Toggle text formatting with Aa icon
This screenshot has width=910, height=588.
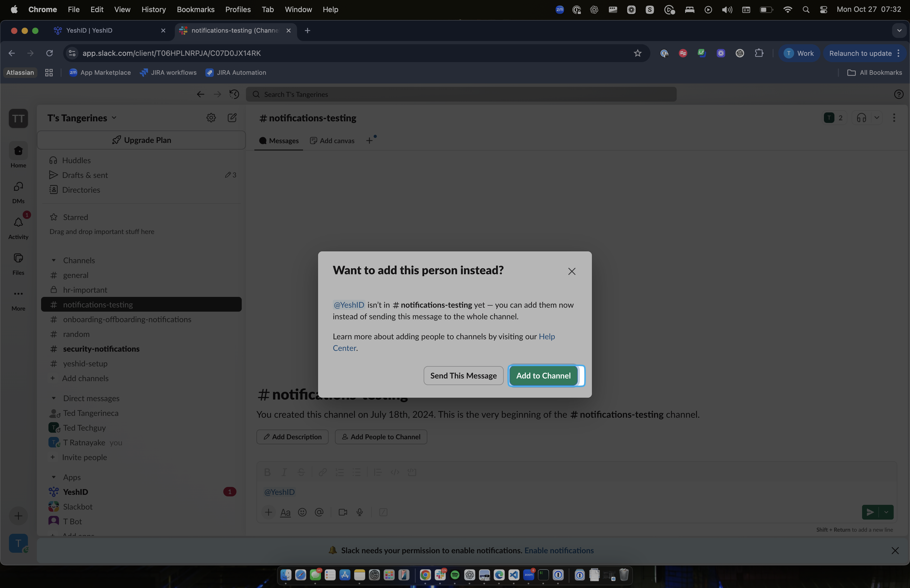285,512
